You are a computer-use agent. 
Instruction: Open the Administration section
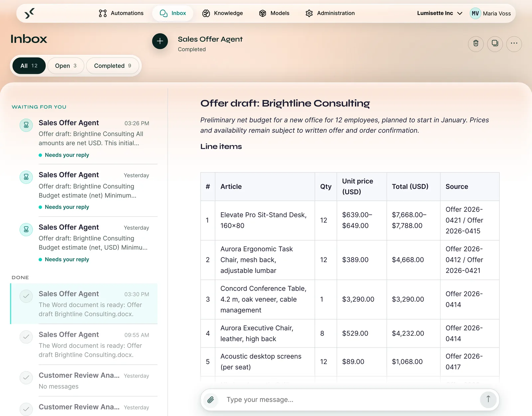pos(330,13)
